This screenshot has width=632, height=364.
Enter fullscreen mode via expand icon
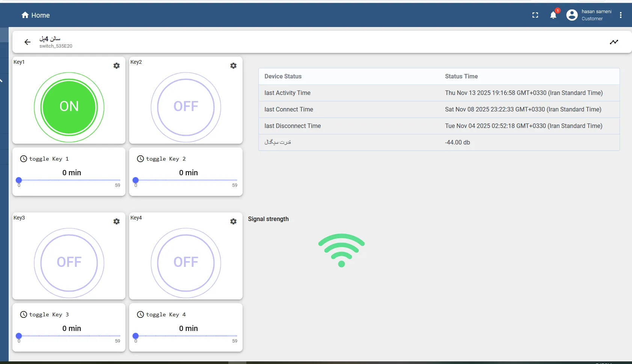tap(535, 15)
